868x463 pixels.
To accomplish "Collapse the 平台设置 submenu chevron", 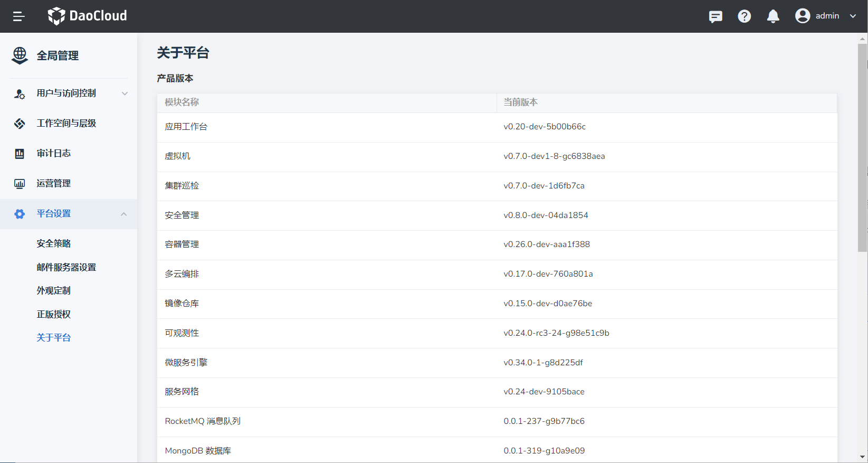I will (x=124, y=214).
